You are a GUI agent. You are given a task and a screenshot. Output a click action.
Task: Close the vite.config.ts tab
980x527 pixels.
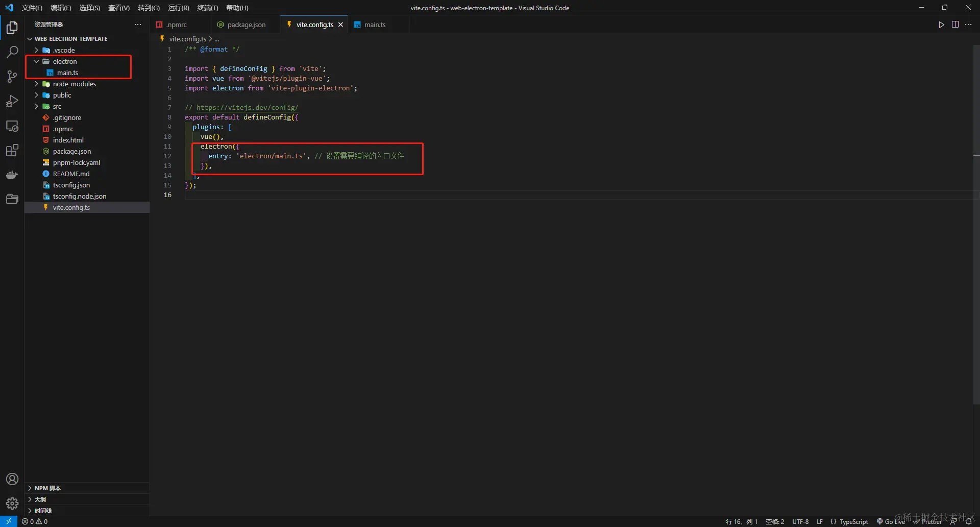click(x=340, y=25)
